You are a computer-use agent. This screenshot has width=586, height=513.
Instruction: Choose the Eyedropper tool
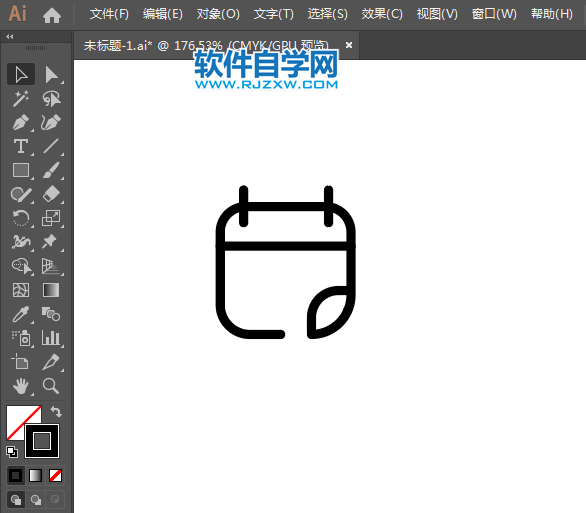click(x=21, y=314)
